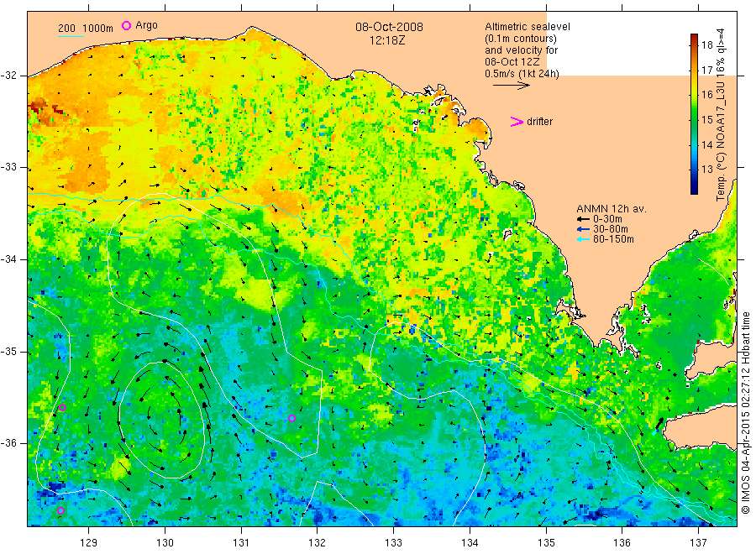Click the IMOS copyright timestamp text

click(745, 413)
